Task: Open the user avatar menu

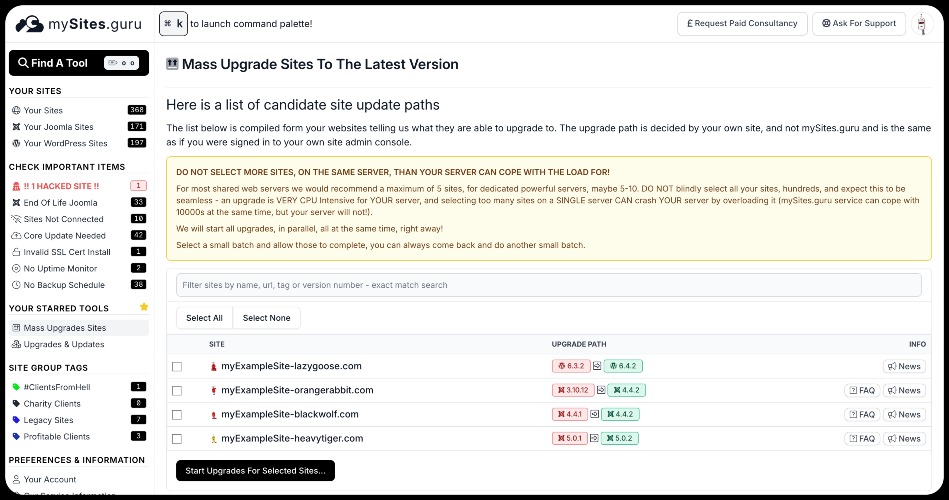Action: [922, 24]
